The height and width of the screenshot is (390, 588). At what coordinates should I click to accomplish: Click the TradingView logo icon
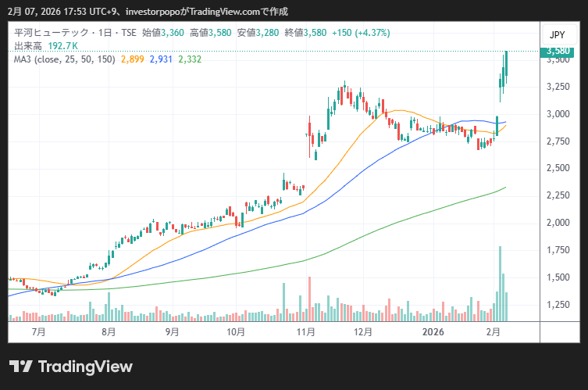pos(20,367)
